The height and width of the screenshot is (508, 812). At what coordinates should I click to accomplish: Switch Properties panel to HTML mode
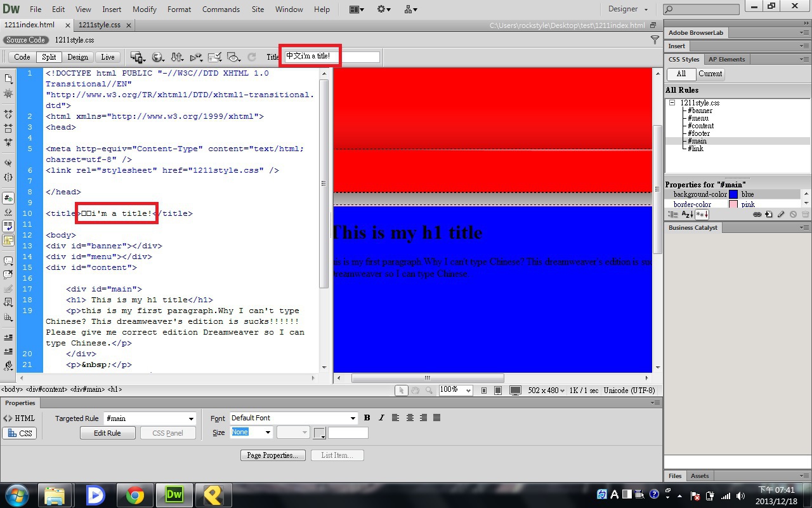pyautogui.click(x=20, y=418)
